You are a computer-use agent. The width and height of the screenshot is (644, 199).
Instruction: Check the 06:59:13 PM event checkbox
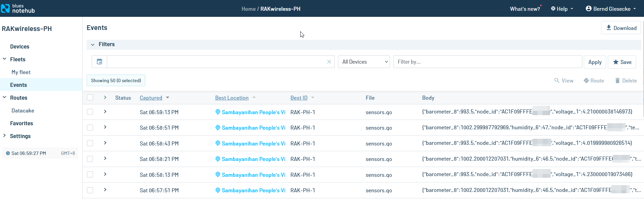tap(90, 112)
